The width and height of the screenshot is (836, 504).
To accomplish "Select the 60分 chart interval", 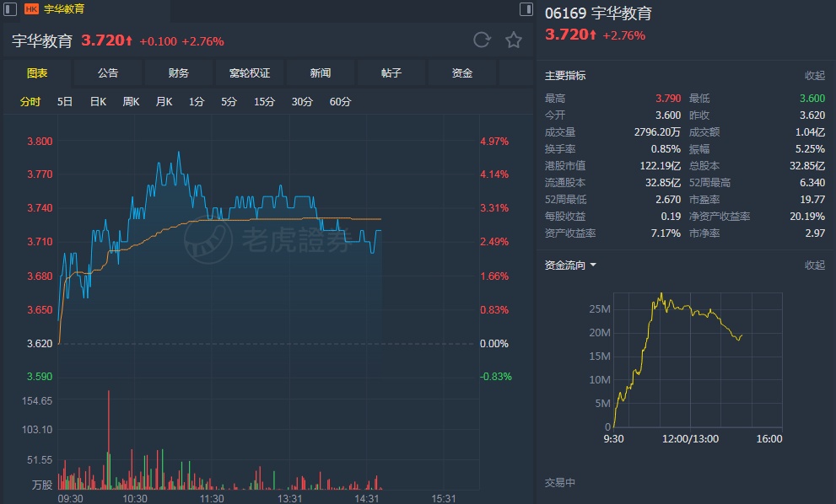I will [340, 102].
